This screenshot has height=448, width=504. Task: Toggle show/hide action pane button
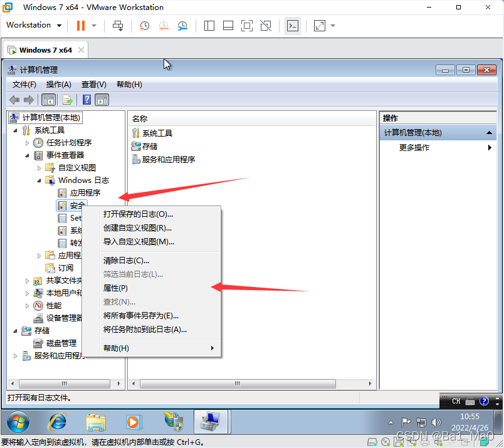click(x=102, y=100)
